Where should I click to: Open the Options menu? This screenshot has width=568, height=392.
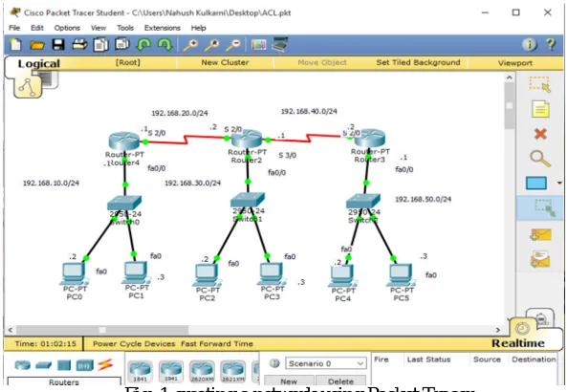tap(67, 28)
